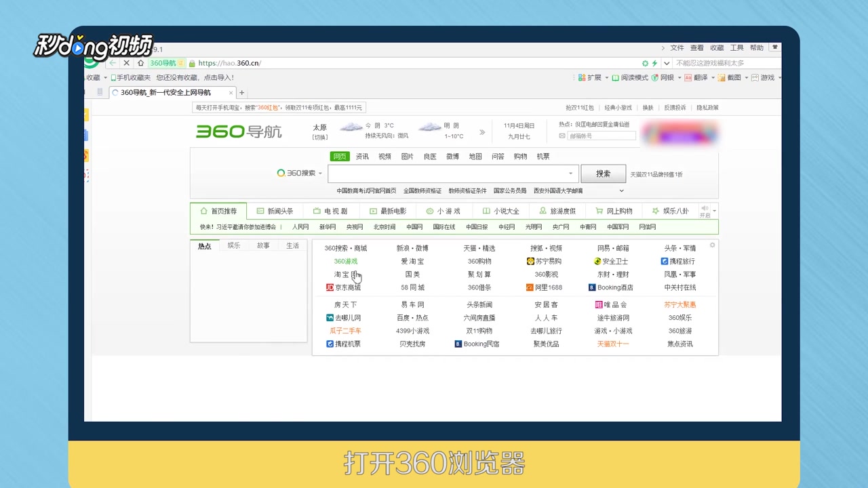Open 去哪儿网 link
The image size is (868, 488).
click(x=343, y=318)
